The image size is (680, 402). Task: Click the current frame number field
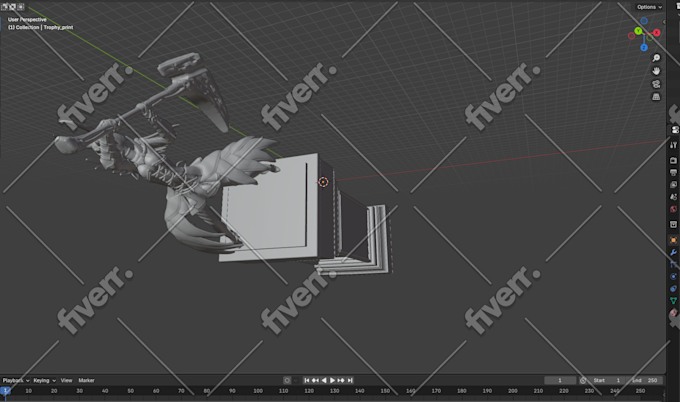[x=560, y=380]
